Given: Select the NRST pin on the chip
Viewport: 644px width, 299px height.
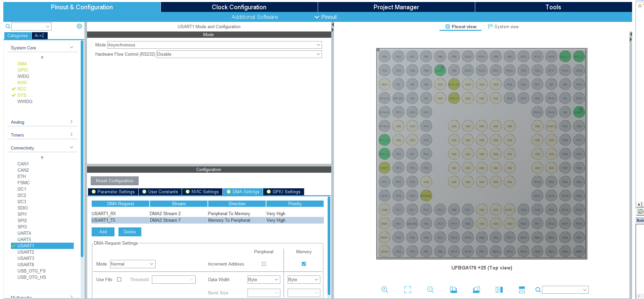Looking at the screenshot, I should coord(385,168).
